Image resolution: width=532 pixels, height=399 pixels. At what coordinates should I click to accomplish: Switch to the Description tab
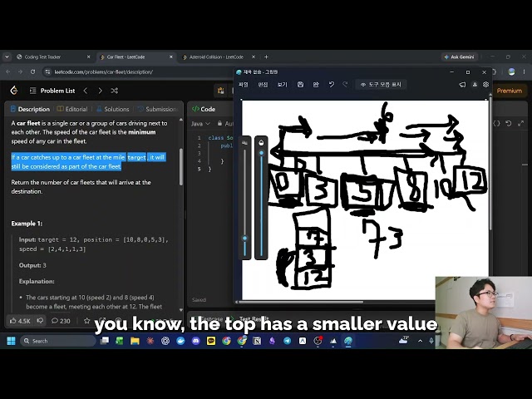click(31, 109)
